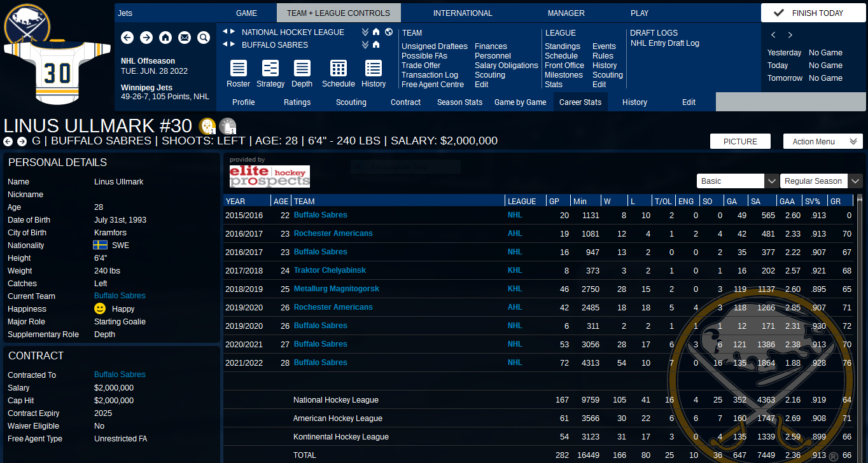The image size is (868, 463).
Task: Open Traktor Chelyabinsk team link
Action: (x=330, y=270)
